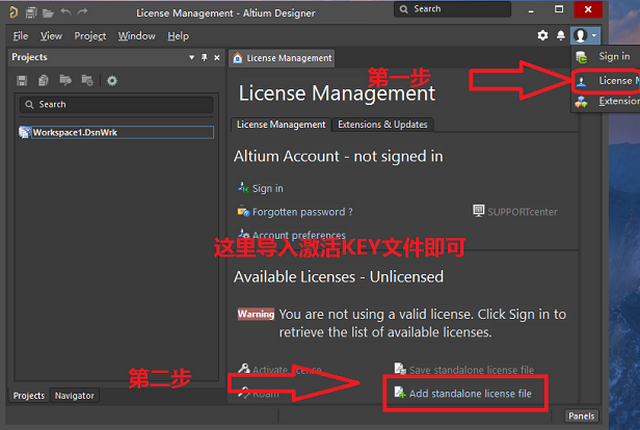Open the View menu
The width and height of the screenshot is (640, 430).
(51, 36)
